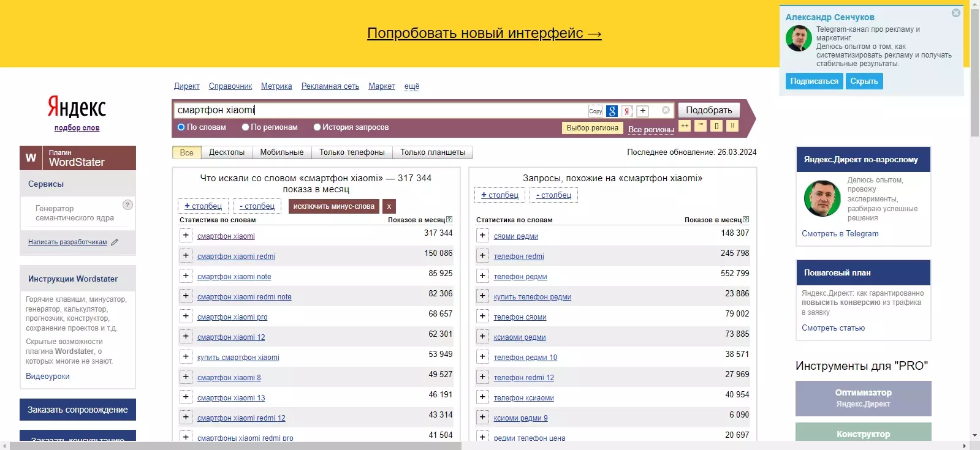Clear the search field with round x icon

click(x=666, y=110)
